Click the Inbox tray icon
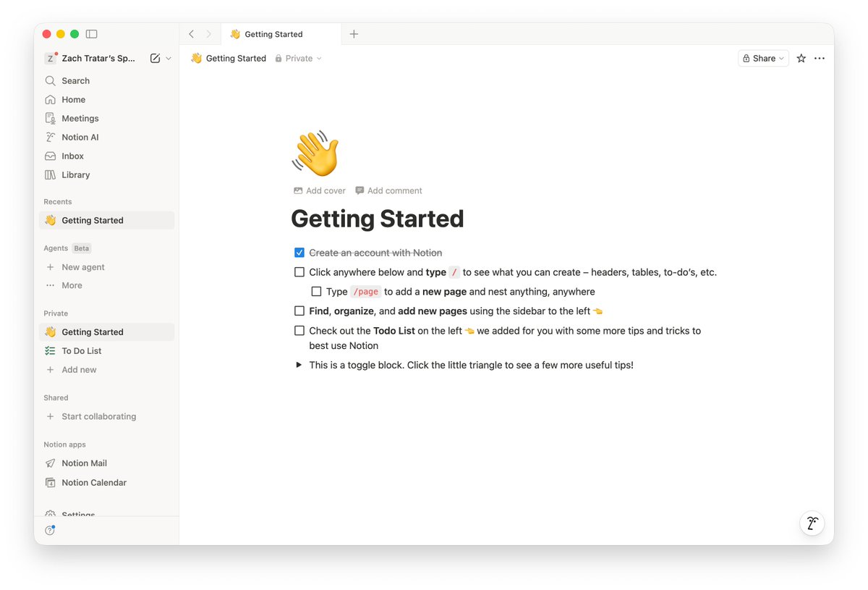The height and width of the screenshot is (590, 868). click(50, 156)
